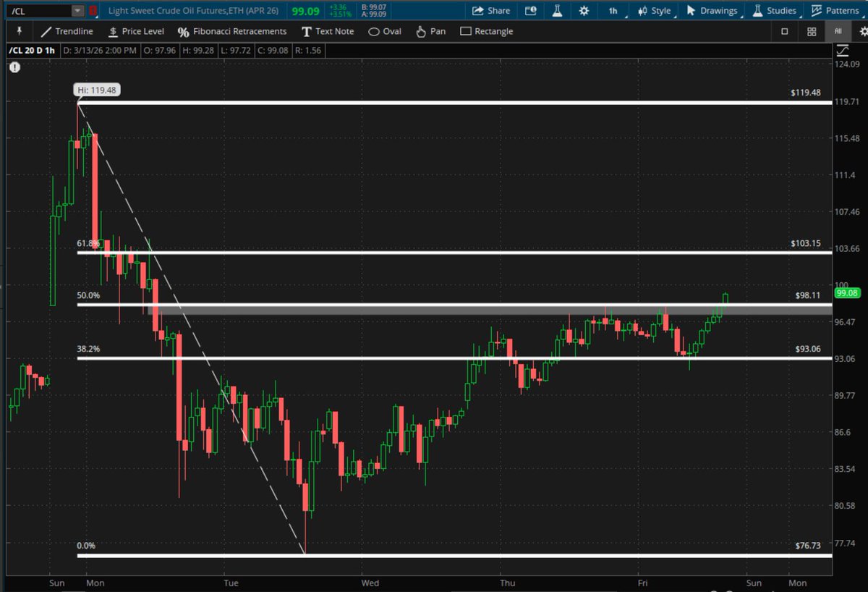The width and height of the screenshot is (868, 592).
Task: Select the Rectangle drawing tool
Action: [487, 31]
